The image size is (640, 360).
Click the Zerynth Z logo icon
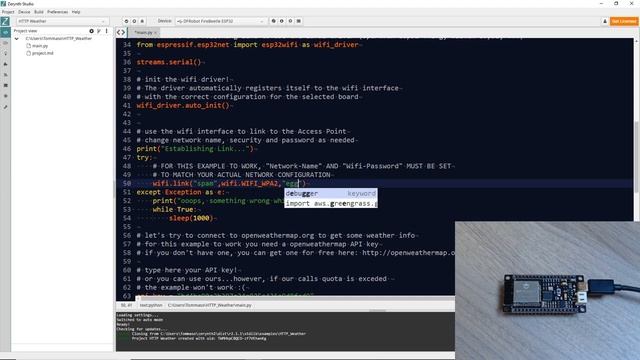[5, 21]
